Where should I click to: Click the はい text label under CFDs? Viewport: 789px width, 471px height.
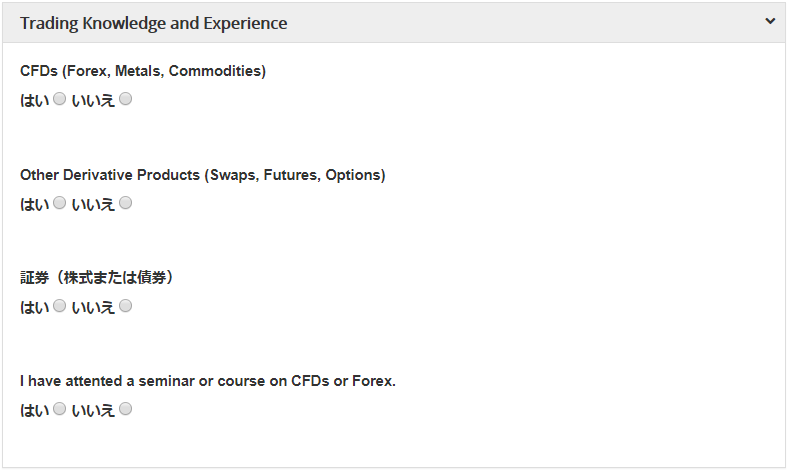34,101
